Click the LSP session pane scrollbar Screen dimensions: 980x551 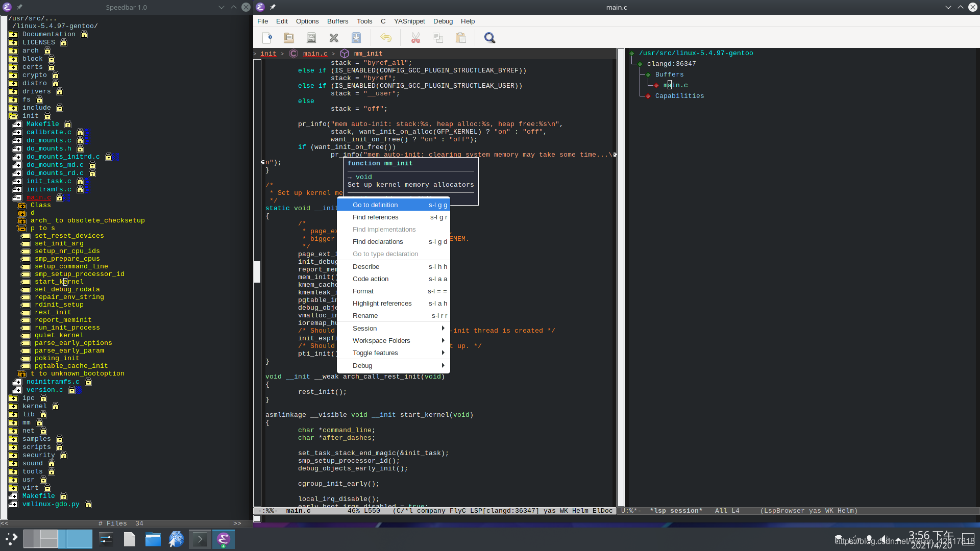(621, 278)
